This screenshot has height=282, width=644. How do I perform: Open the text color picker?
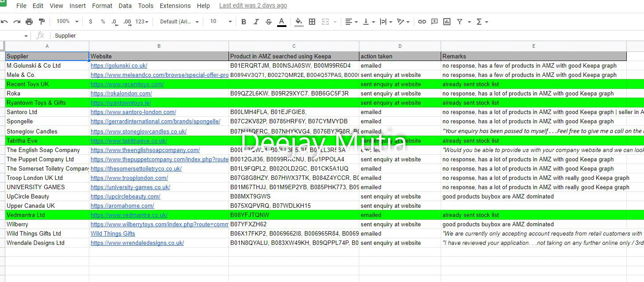pyautogui.click(x=281, y=22)
